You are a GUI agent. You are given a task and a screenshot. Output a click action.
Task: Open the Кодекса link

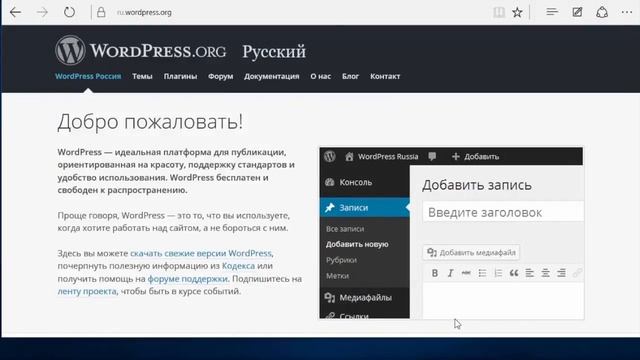[x=238, y=266]
